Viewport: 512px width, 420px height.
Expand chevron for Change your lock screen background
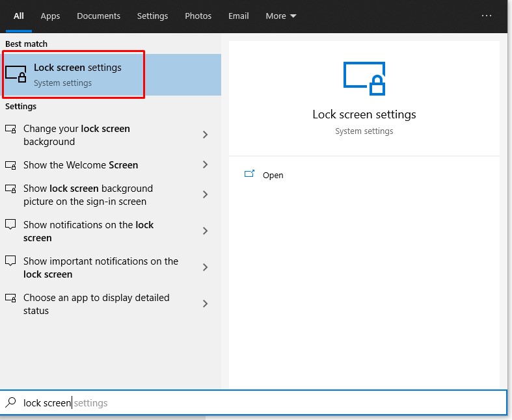tap(205, 135)
